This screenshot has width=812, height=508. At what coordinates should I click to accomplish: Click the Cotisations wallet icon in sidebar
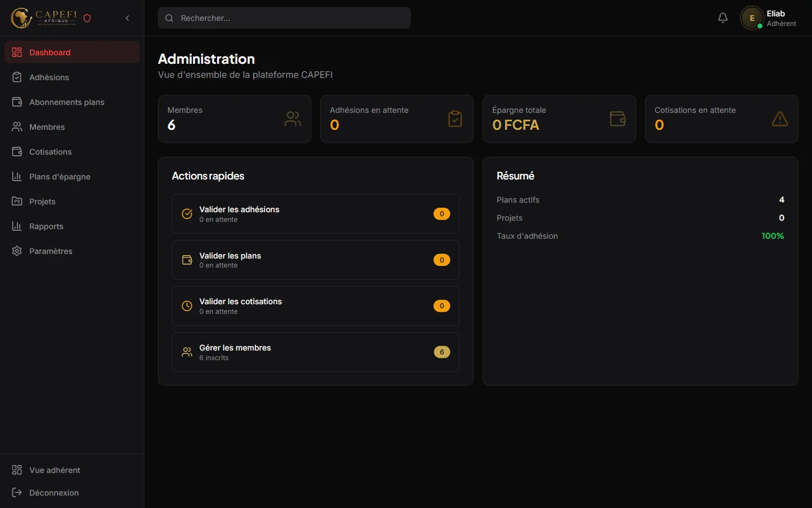coord(17,151)
